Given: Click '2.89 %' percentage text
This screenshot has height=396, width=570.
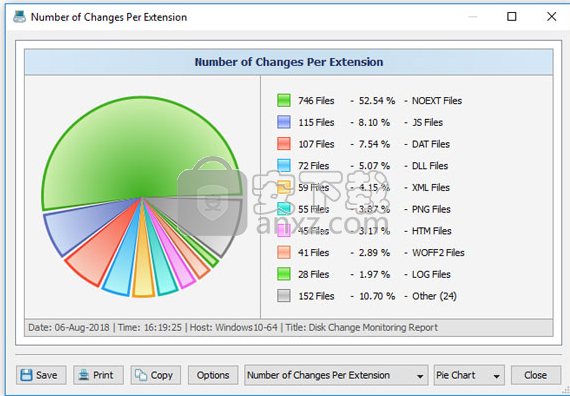Looking at the screenshot, I should pyautogui.click(x=374, y=253).
